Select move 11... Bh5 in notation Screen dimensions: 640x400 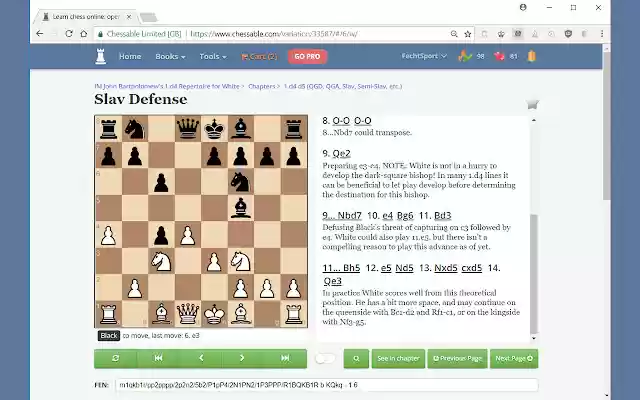tap(341, 268)
